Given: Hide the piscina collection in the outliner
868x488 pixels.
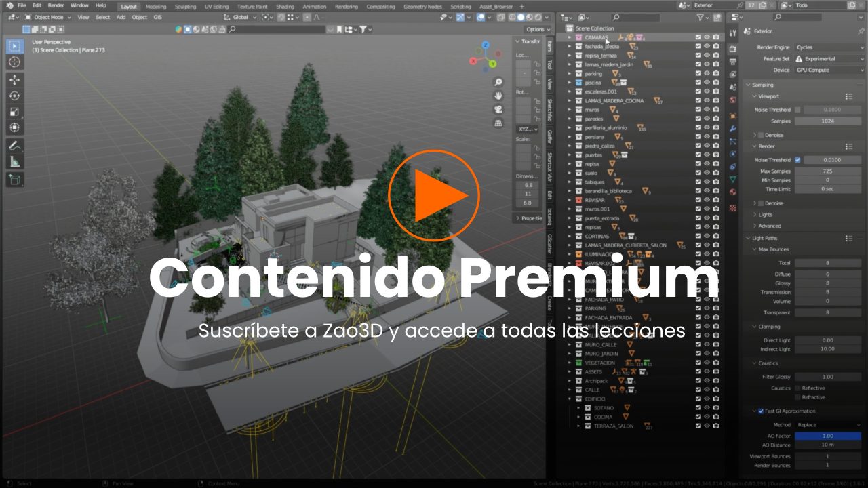Looking at the screenshot, I should click(x=707, y=81).
